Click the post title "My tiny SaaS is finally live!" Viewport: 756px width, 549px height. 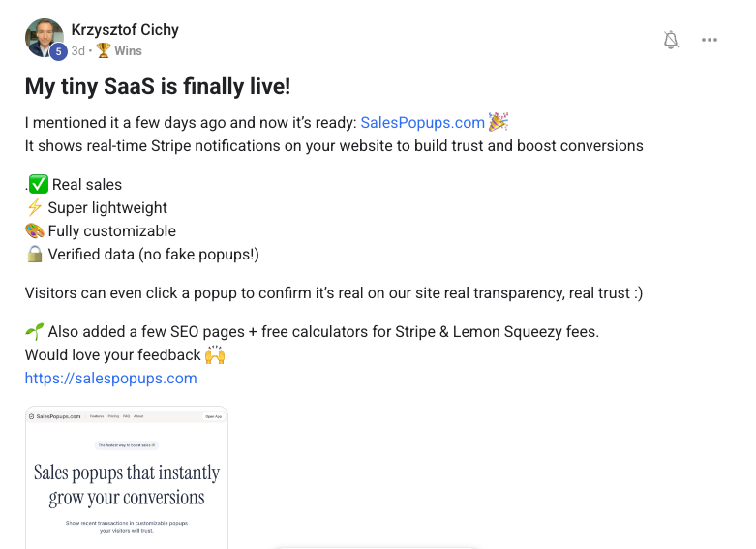coord(158,86)
